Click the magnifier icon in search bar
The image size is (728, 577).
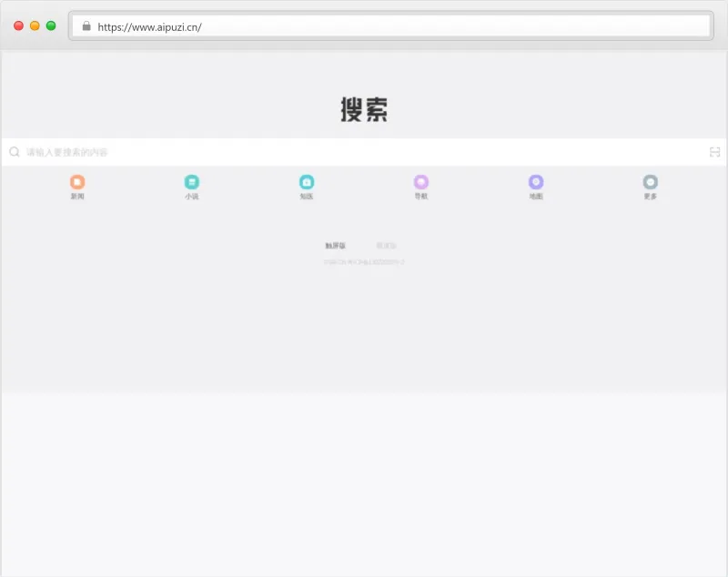point(15,152)
